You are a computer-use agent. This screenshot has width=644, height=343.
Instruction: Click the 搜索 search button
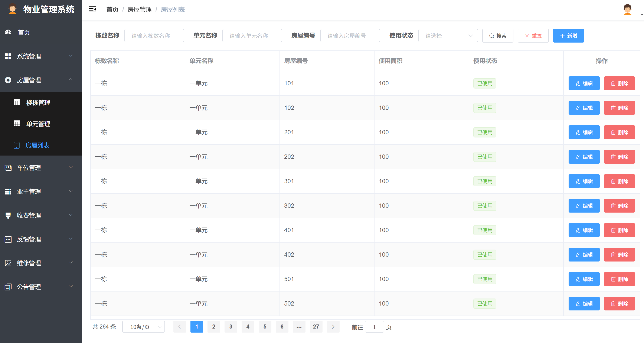coord(498,36)
